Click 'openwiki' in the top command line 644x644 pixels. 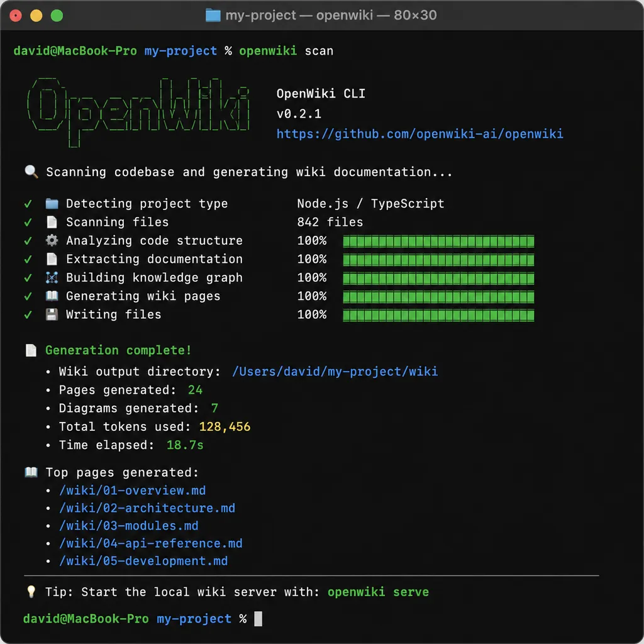click(x=268, y=51)
